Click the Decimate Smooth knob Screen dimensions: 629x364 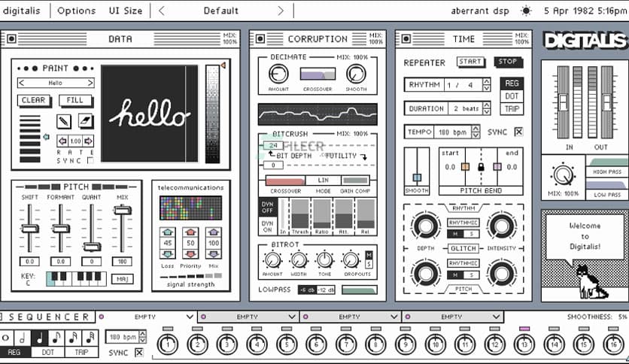[356, 74]
